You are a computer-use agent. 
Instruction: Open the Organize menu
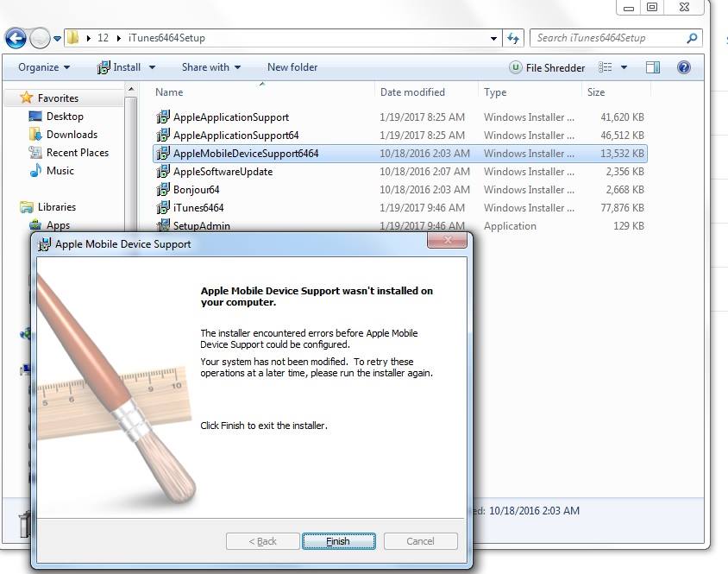(x=44, y=67)
